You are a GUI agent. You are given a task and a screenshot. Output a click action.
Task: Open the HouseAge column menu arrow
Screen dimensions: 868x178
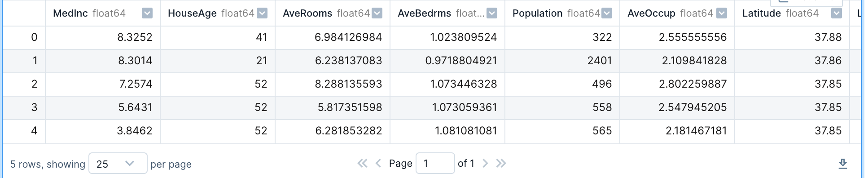[262, 13]
